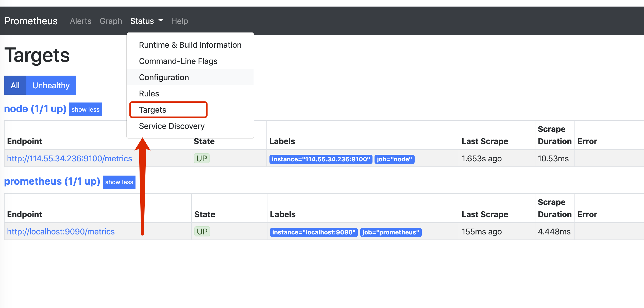Collapse prometheus job with show less
Viewport: 644px width, 308px height.
tap(119, 182)
